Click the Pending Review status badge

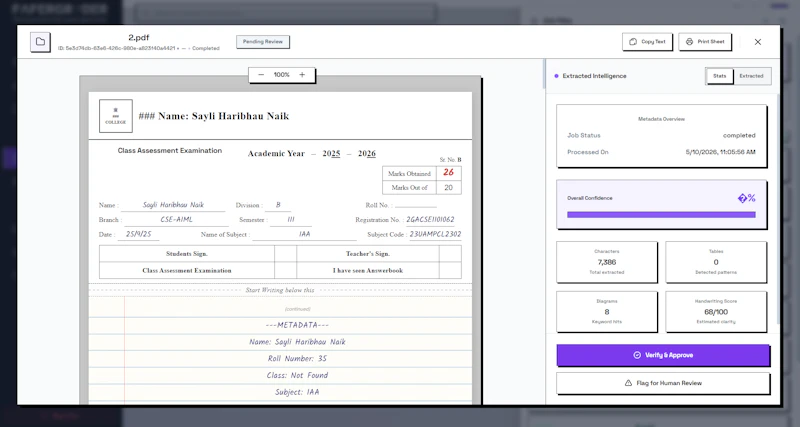[263, 42]
